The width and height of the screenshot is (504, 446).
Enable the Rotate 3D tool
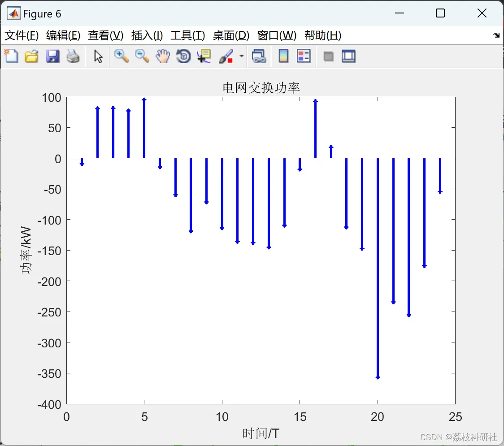[x=183, y=56]
